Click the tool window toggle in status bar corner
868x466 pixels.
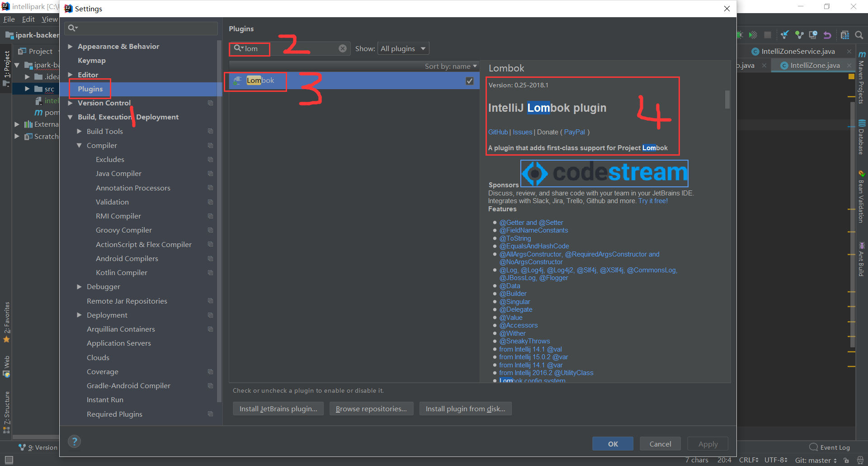click(x=9, y=460)
